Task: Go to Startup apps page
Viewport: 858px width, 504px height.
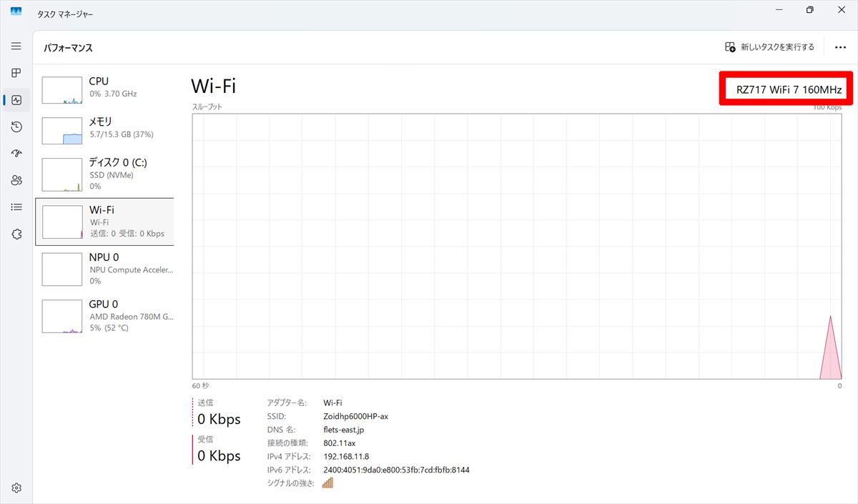Action: point(16,153)
